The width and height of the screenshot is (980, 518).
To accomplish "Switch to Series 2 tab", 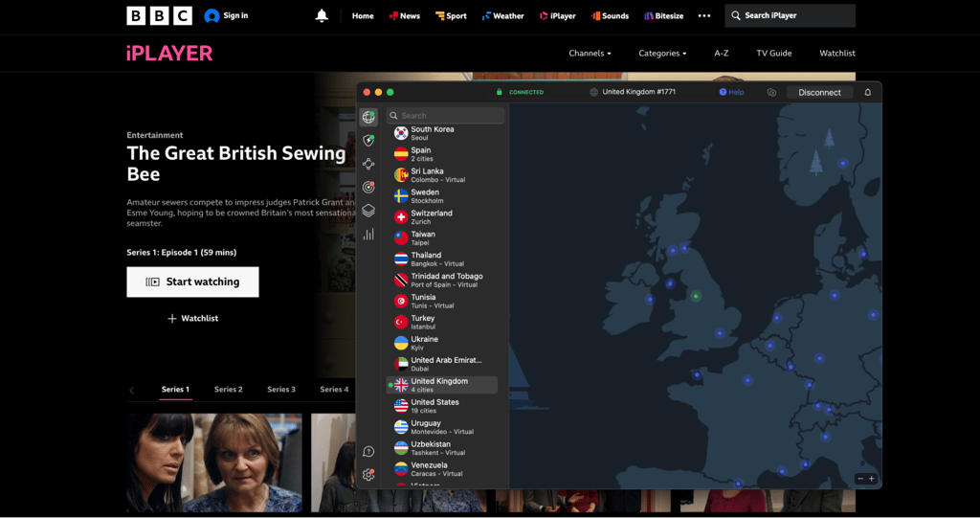I will point(228,390).
